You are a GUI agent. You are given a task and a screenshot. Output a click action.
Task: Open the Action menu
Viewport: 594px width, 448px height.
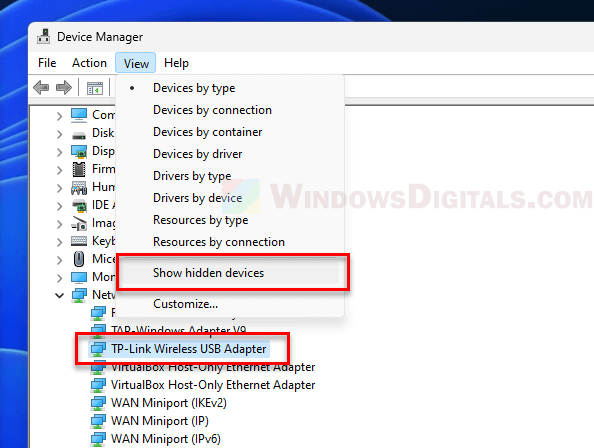[x=89, y=63]
